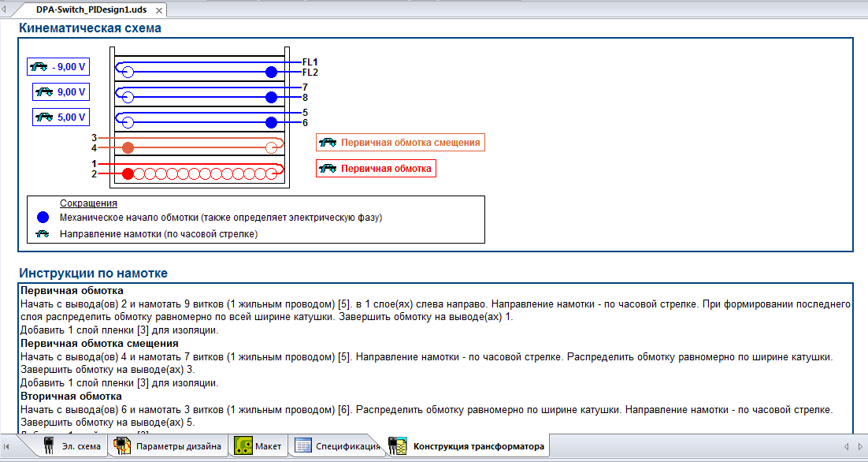Click the Кинематическая схема heading
This screenshot has width=868, height=462.
pyautogui.click(x=91, y=28)
